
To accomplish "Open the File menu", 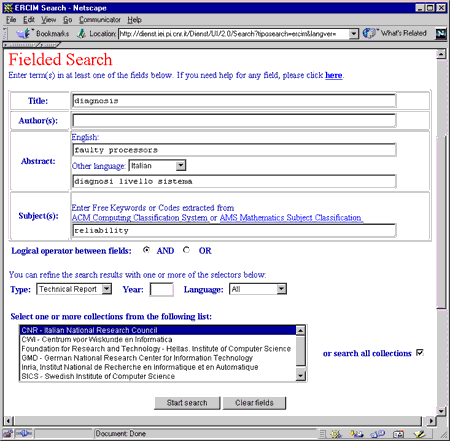I will pos(11,20).
